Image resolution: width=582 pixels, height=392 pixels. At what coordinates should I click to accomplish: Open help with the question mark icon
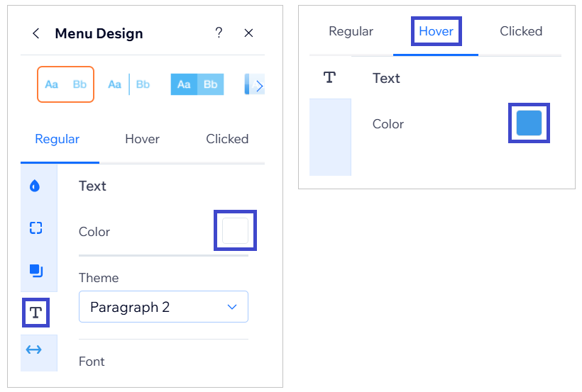[x=219, y=33]
